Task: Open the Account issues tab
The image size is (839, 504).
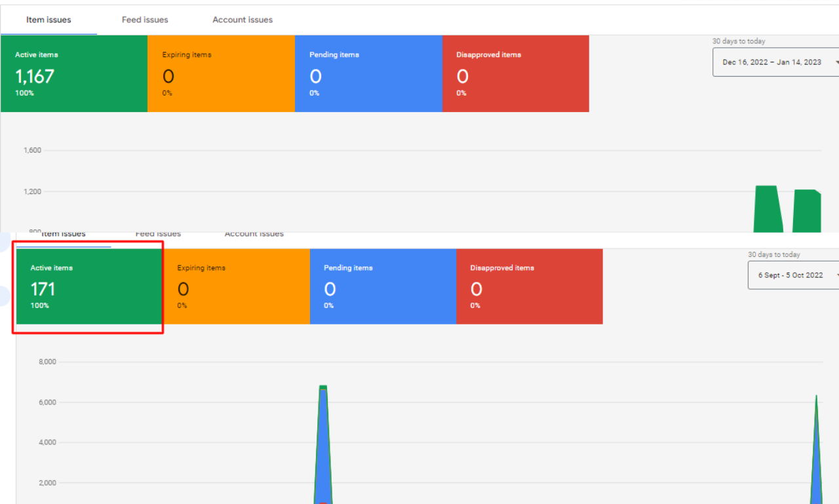Action: (243, 19)
